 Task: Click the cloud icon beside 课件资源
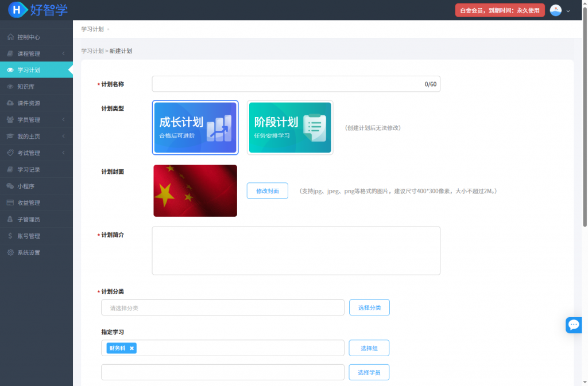[10, 103]
